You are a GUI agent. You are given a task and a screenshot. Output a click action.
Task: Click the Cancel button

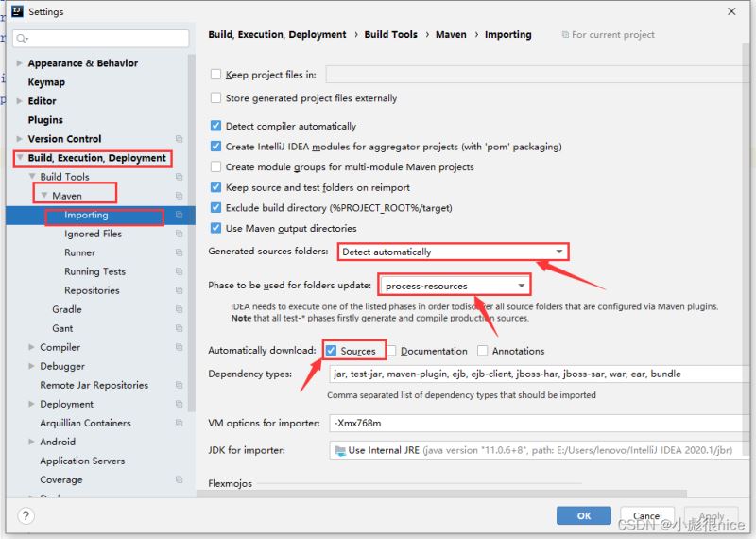click(647, 515)
